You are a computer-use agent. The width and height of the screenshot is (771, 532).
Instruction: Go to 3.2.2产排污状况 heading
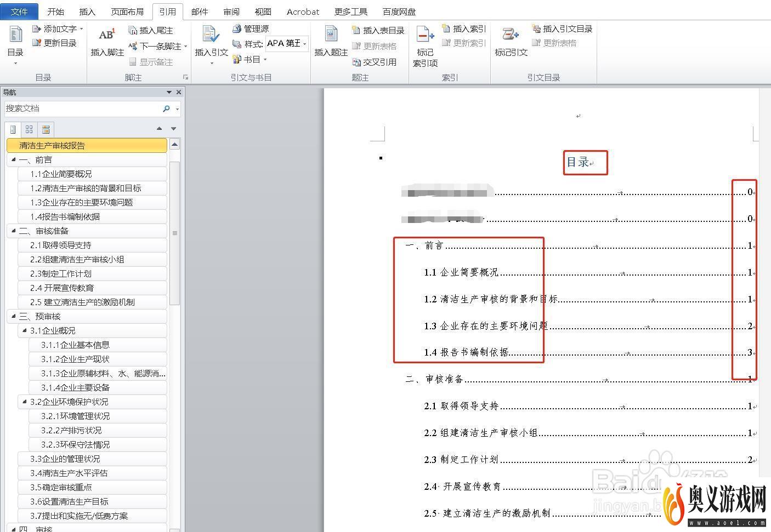pos(98,430)
